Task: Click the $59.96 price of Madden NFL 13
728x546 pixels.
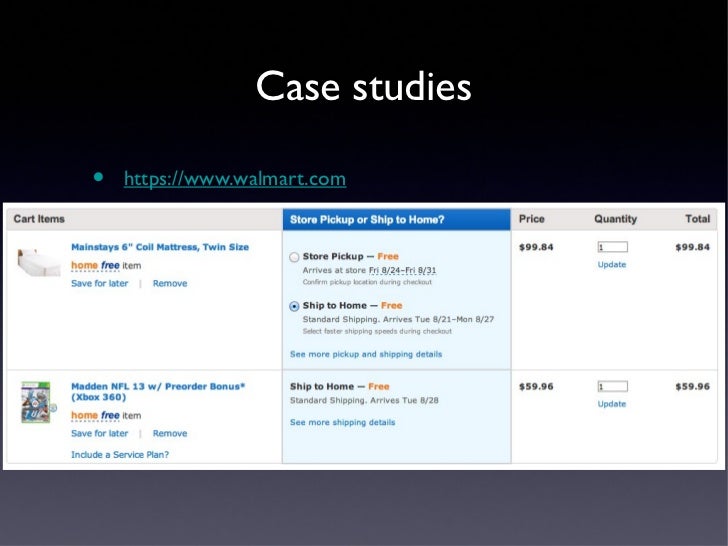Action: click(x=536, y=386)
